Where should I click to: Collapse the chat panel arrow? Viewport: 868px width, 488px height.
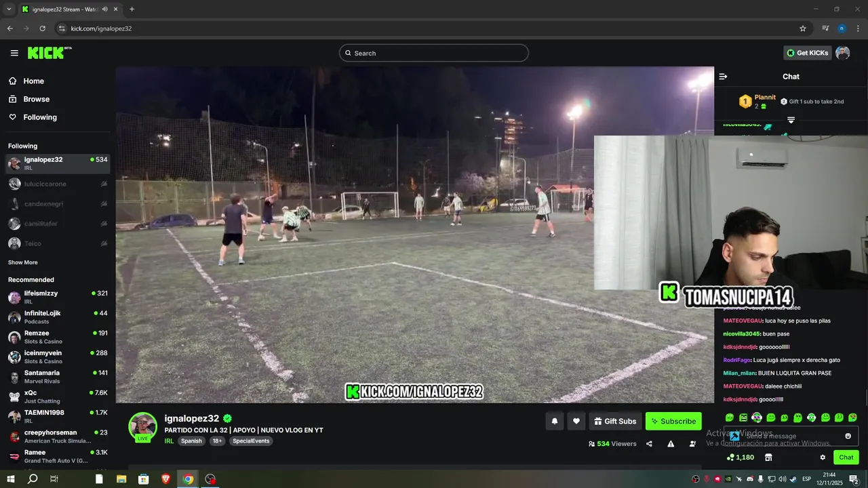coord(723,77)
